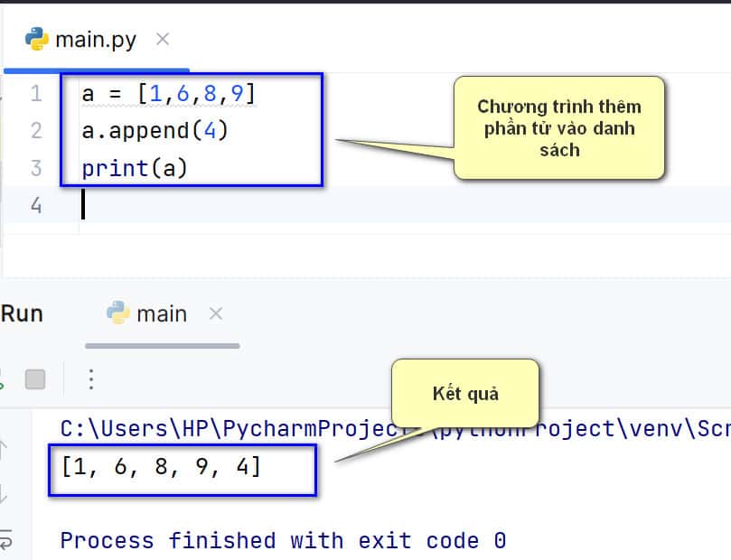Place cursor in code line 'a = [1,6,8,9]'
Viewport: 731px width, 560px height.
[169, 94]
